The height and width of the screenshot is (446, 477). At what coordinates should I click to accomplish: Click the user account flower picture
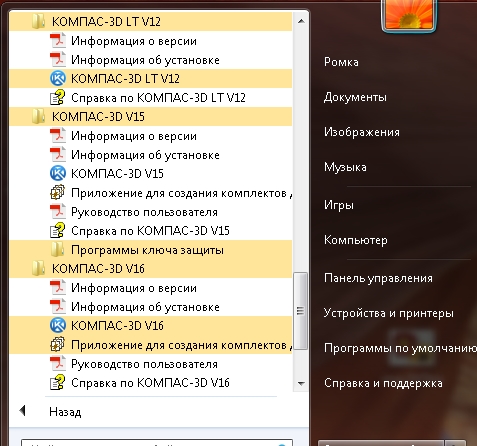click(x=409, y=15)
